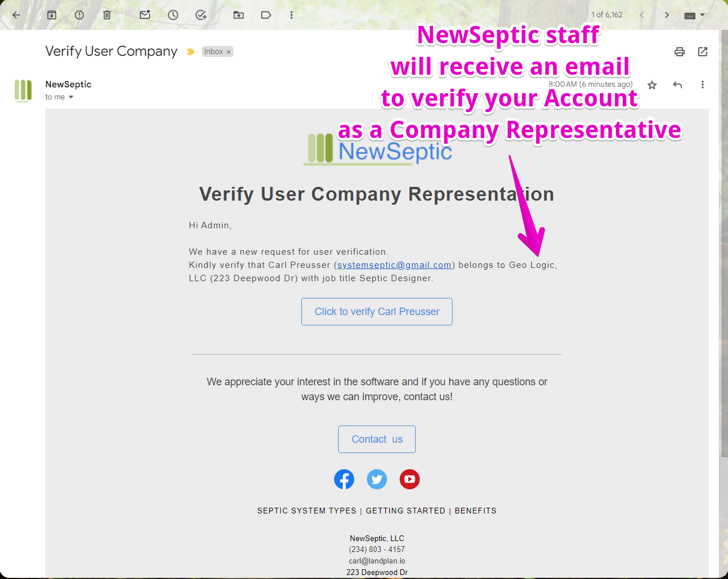
Task: Open the systemseptic@gmail.com email link
Action: point(394,265)
